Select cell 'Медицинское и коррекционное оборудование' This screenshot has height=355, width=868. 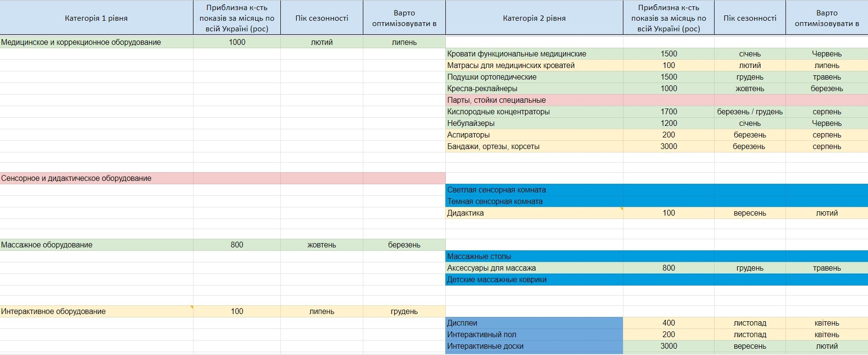click(x=96, y=42)
